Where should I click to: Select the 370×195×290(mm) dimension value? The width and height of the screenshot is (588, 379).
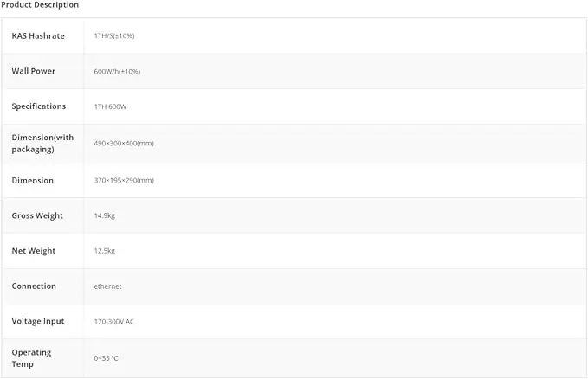tap(124, 180)
